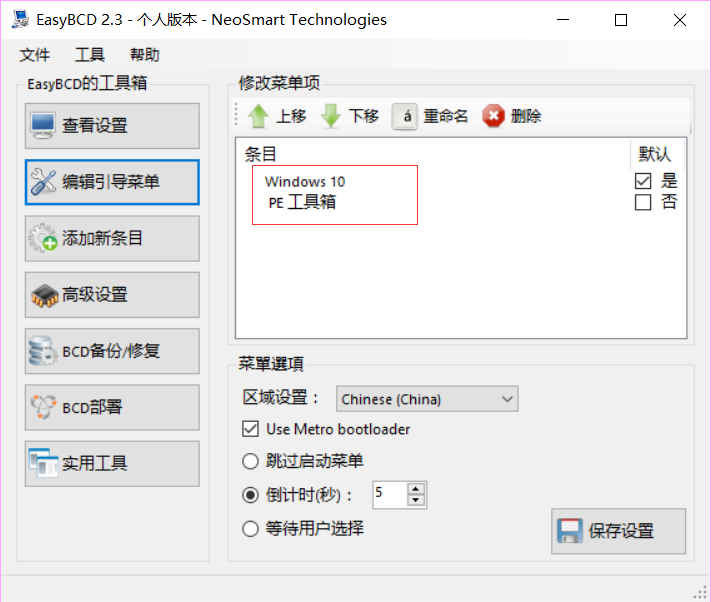The width and height of the screenshot is (711, 602).
Task: Click the countdown seconds input field
Action: 390,495
